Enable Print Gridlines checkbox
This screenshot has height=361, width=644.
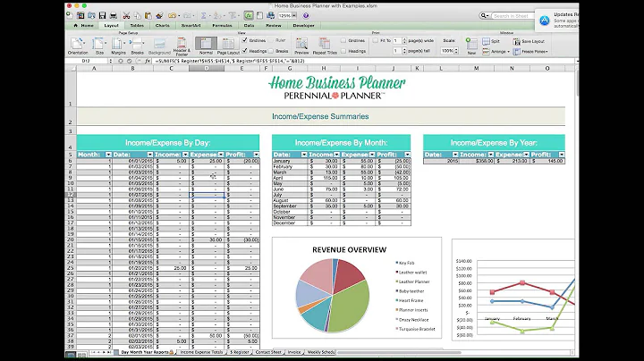[x=343, y=40]
